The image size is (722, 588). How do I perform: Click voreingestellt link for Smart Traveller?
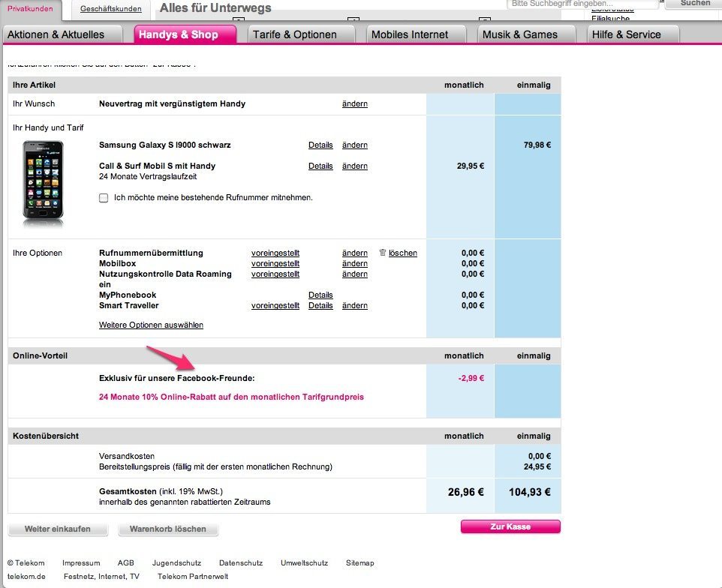pyautogui.click(x=275, y=305)
